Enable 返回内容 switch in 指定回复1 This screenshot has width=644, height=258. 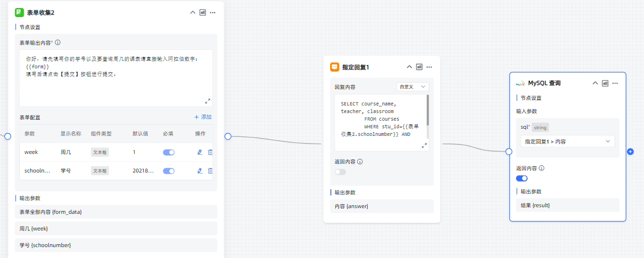click(340, 172)
